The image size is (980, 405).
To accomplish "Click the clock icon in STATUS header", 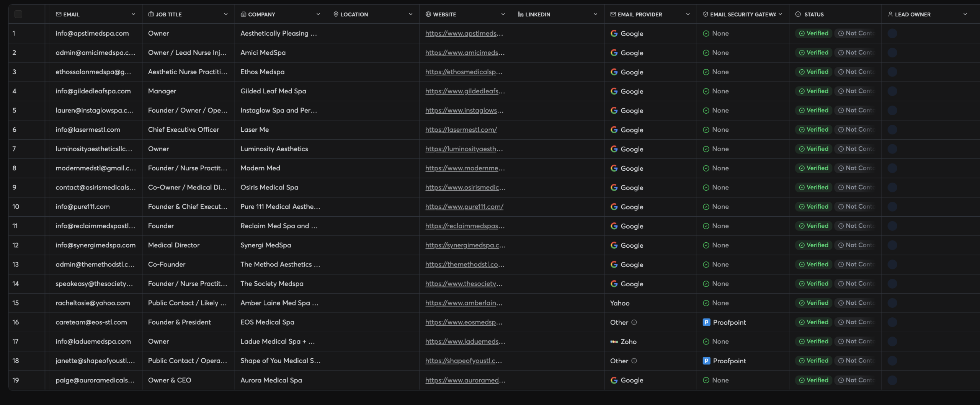I will (798, 14).
